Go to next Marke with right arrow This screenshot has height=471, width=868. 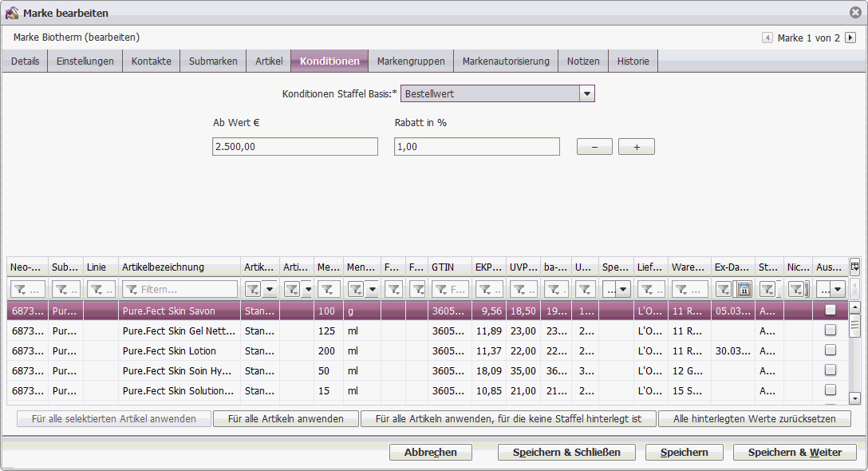(x=850, y=38)
